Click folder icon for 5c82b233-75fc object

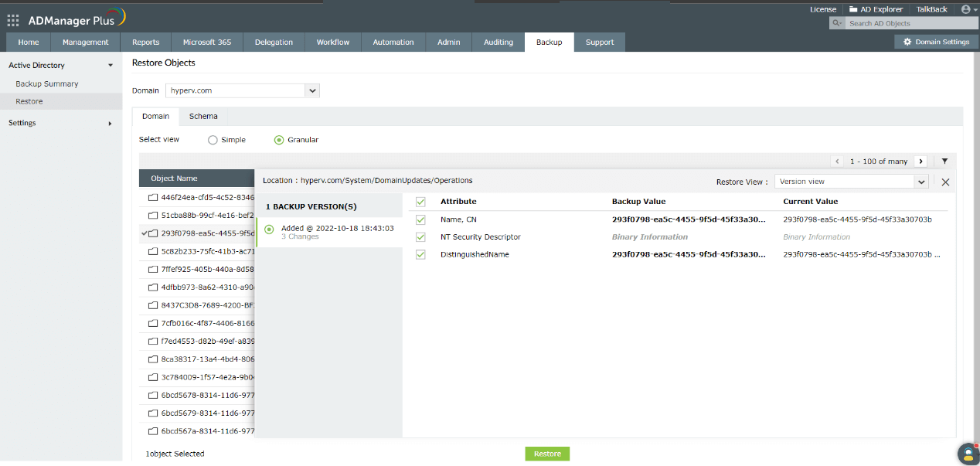153,251
